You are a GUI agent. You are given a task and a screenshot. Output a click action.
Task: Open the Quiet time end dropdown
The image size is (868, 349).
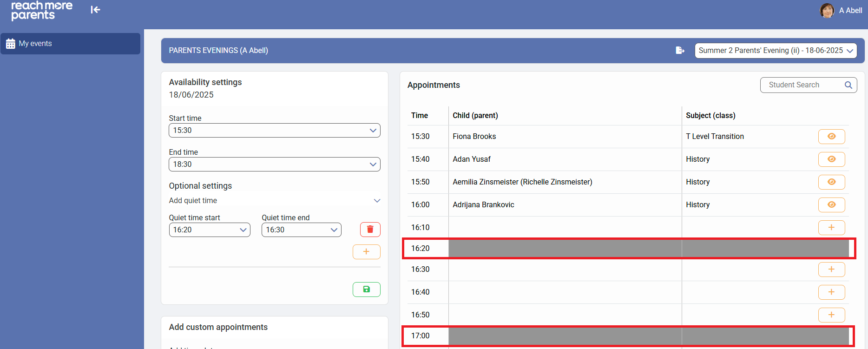[301, 230]
